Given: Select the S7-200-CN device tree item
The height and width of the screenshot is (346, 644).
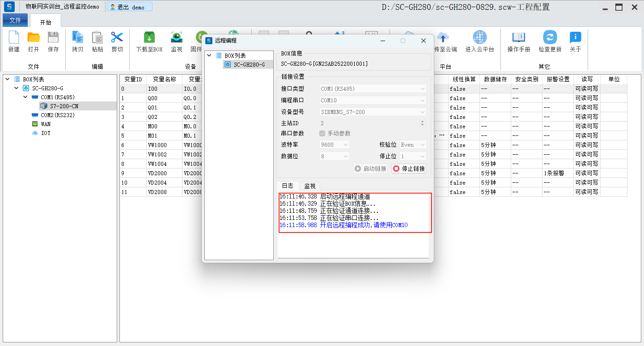Looking at the screenshot, I should [x=64, y=106].
